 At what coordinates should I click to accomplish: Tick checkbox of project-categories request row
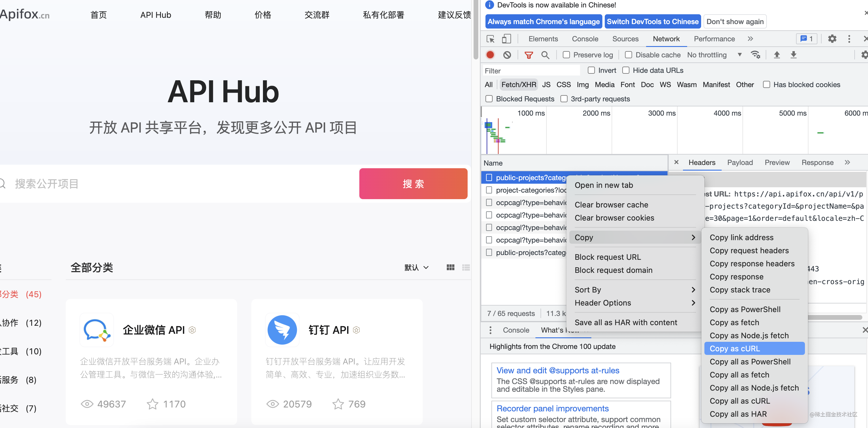tap(489, 190)
